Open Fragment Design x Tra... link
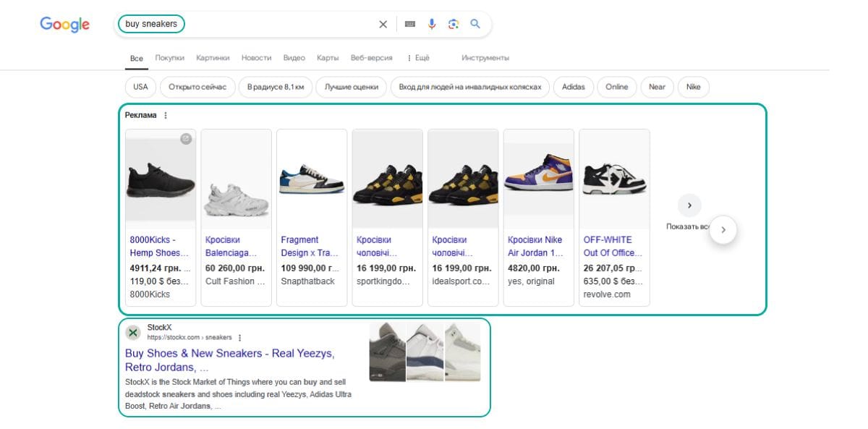Viewport: 868px width, 429px height. pos(310,246)
